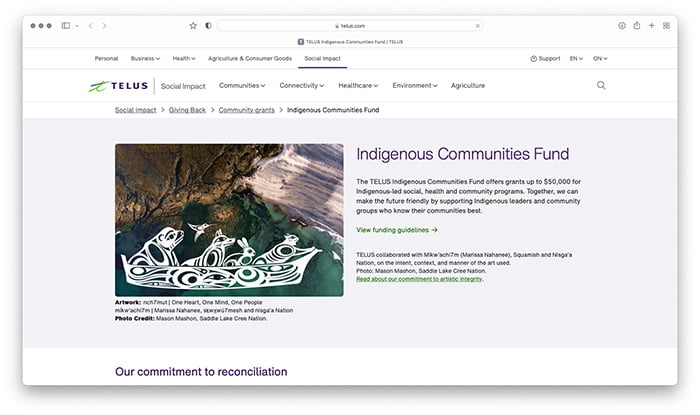Screen dimensions: 700x415
Task: Expand the Healthcare menu
Action: (358, 85)
